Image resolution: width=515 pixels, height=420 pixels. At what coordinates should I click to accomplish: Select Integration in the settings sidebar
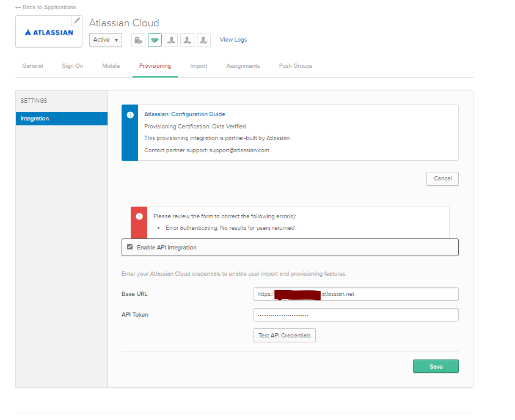(62, 119)
